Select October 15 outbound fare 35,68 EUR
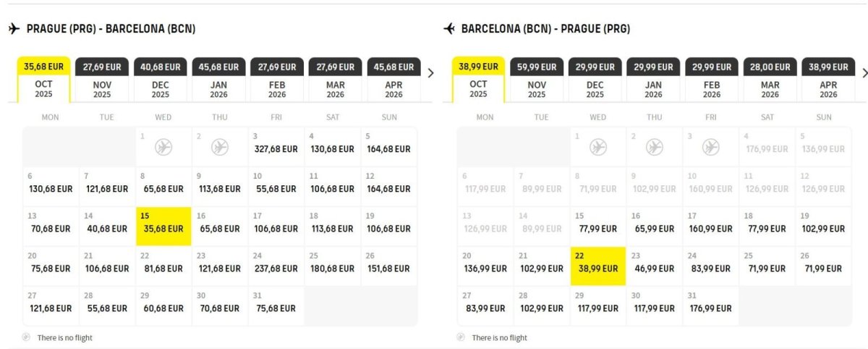This screenshot has width=868, height=349. 163,227
